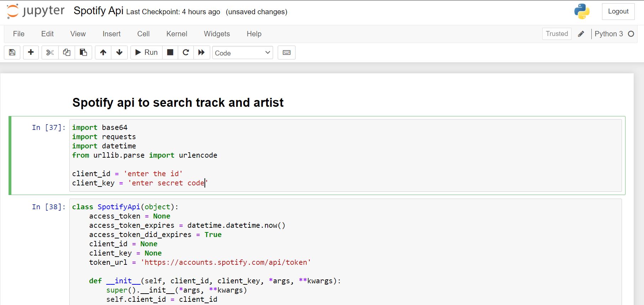Click the unsaved changes status text

tap(256, 12)
